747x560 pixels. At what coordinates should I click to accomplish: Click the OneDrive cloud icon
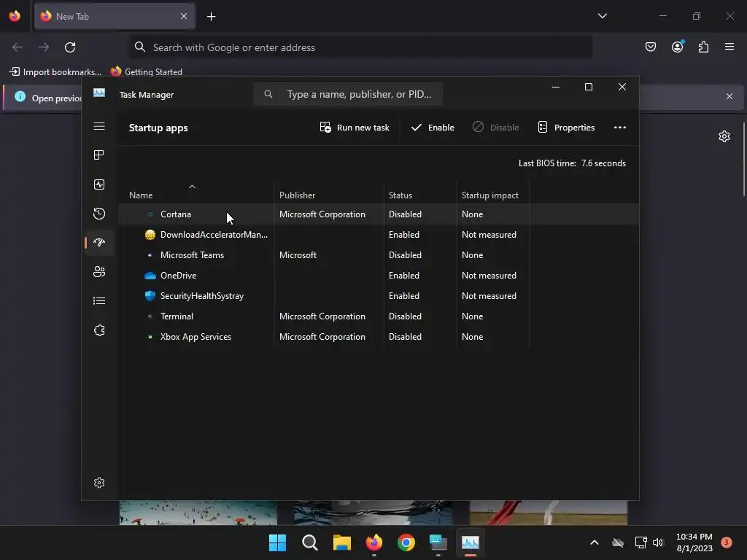pos(150,276)
